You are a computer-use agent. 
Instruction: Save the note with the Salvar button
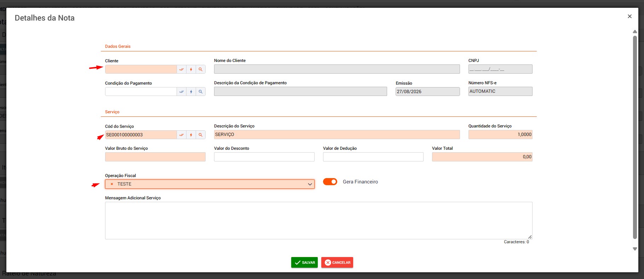pyautogui.click(x=304, y=262)
